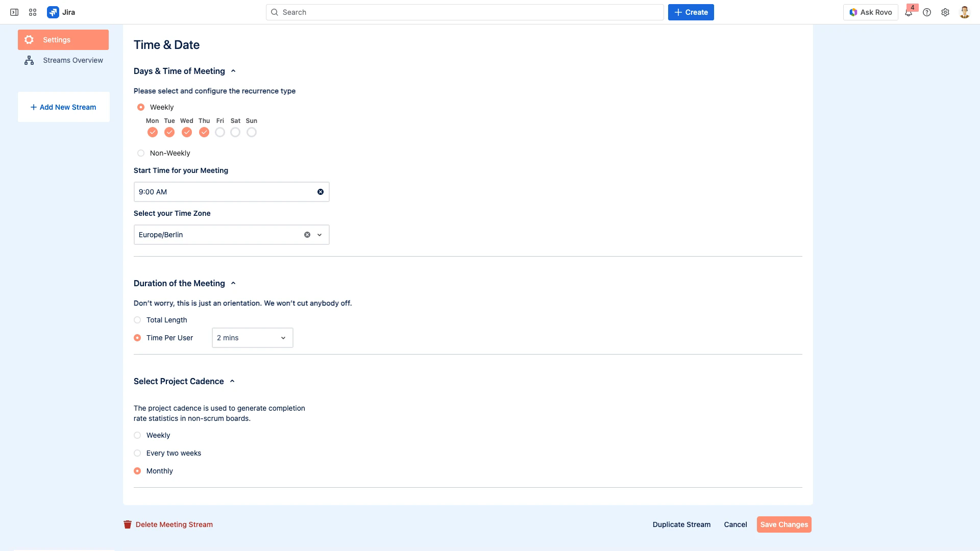Screen dimensions: 980x551
Task: Enable Friday as a meeting day
Action: coord(220,132)
